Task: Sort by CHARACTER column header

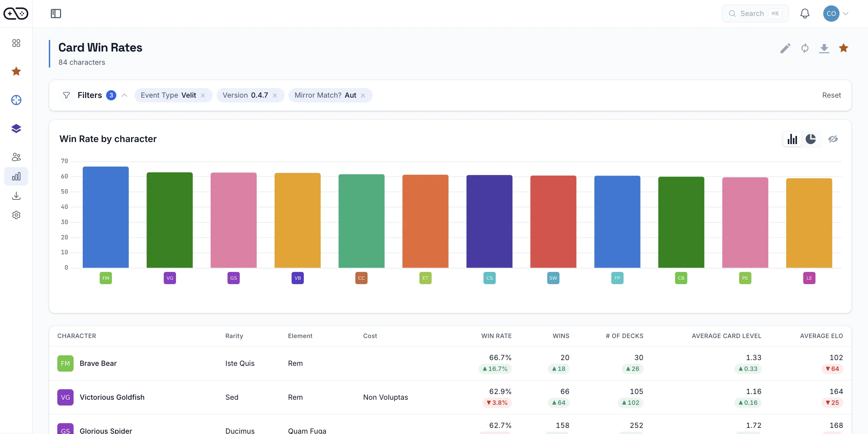Action: click(77, 336)
